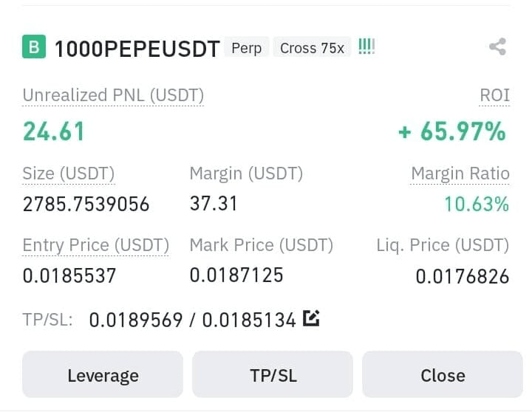Tap TP/SL price values 0.0189569 / 0.0185134
The image size is (532, 412).
point(192,320)
